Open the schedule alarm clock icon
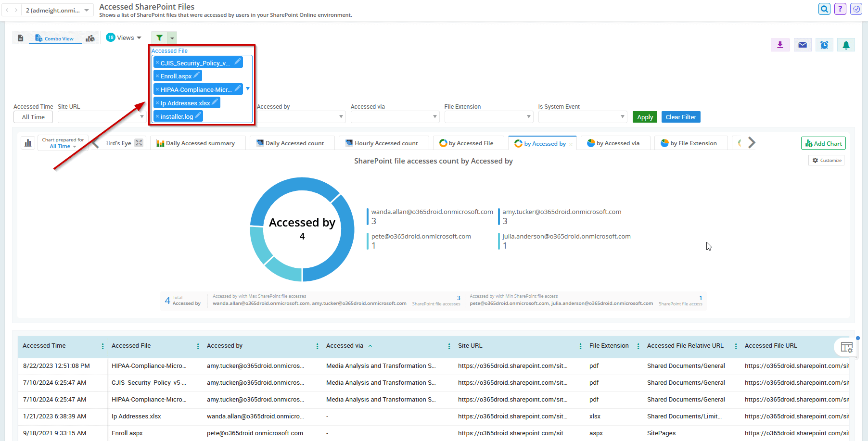The image size is (868, 441). [824, 45]
